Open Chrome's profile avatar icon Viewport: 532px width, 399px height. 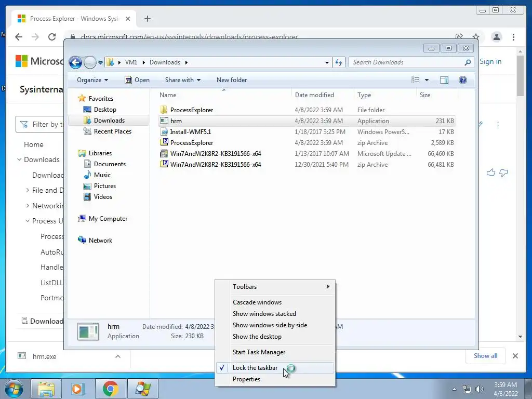click(x=496, y=37)
